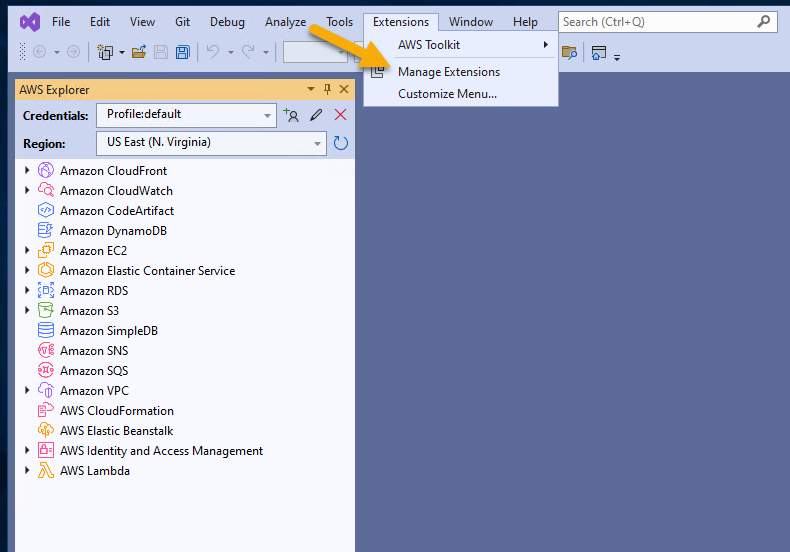Expand AWS Identity and Access Management node

point(27,450)
